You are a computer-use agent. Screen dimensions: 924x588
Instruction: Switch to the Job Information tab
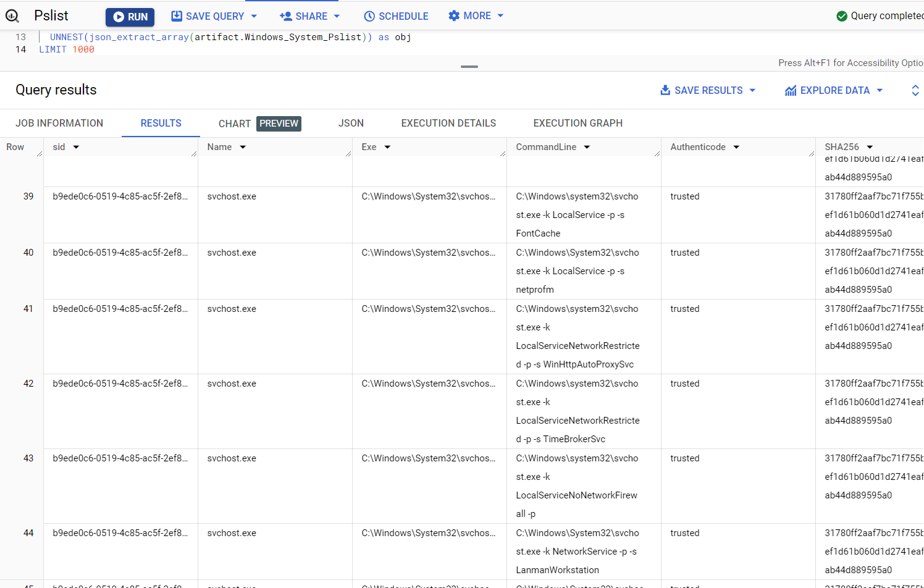coord(59,124)
